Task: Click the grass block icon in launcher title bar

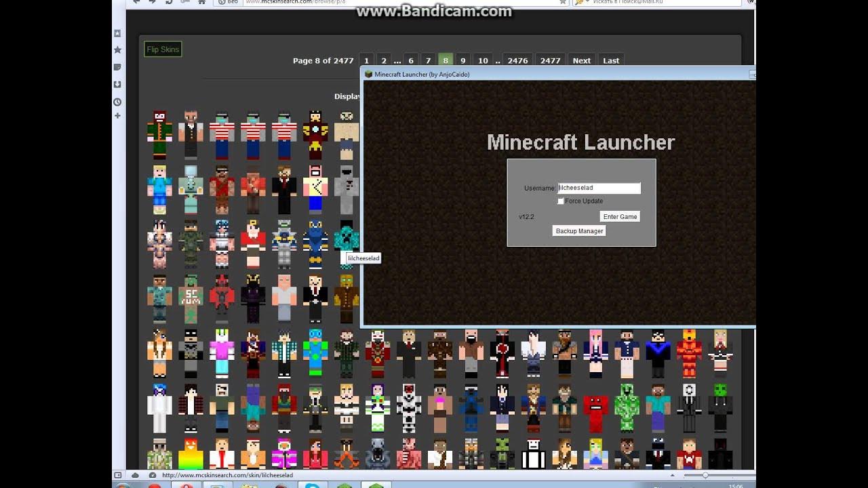Action: pyautogui.click(x=369, y=74)
